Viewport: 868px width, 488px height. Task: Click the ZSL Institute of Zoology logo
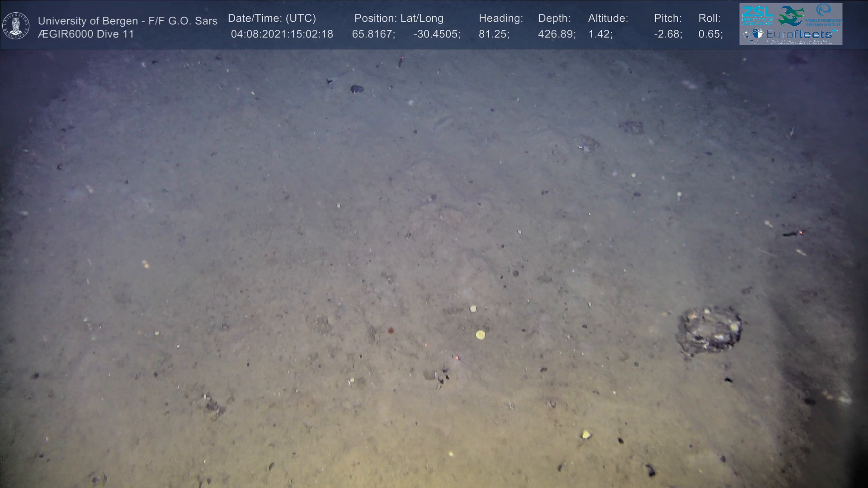pos(757,15)
